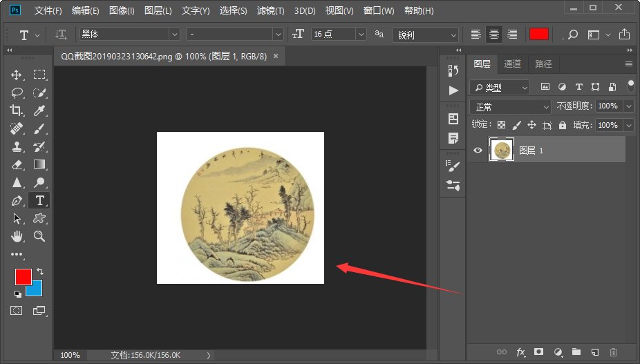
Task: Select the Gradient tool
Action: tap(39, 164)
